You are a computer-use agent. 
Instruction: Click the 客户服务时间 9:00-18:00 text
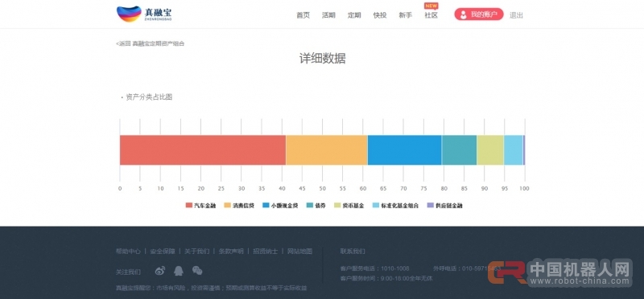(386, 278)
